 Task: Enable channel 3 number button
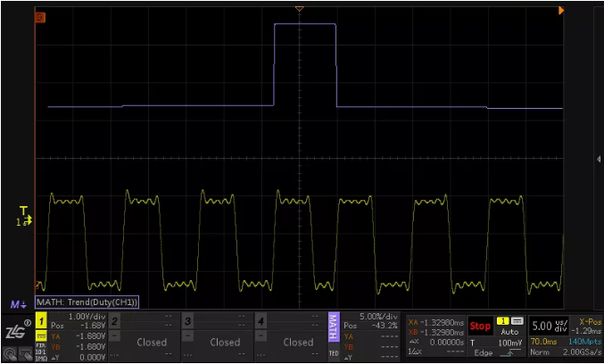pyautogui.click(x=187, y=321)
